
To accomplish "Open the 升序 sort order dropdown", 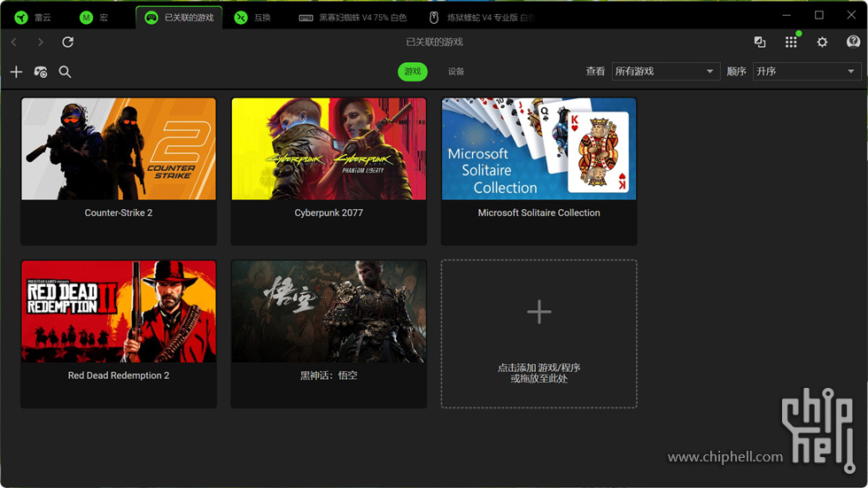I will (807, 72).
